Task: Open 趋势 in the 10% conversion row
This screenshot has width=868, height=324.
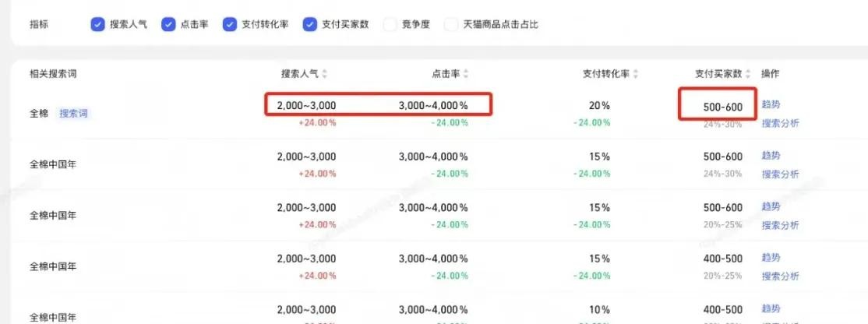Action: coord(771,308)
